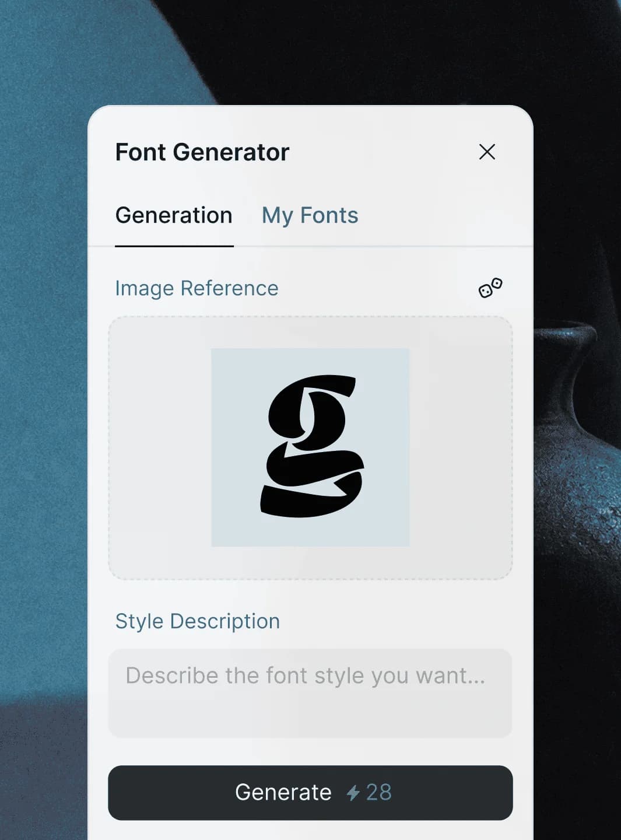Click the lightning bolt credits icon

(x=353, y=793)
